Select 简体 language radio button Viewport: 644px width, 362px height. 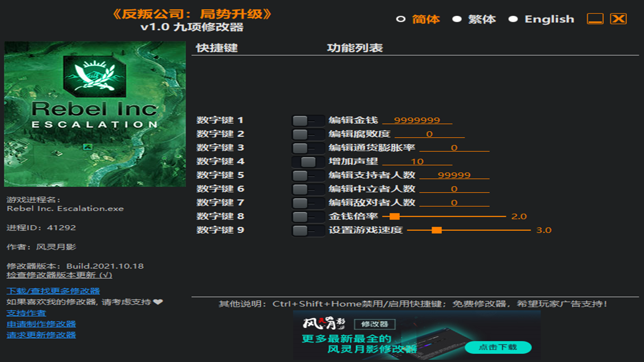pos(401,19)
